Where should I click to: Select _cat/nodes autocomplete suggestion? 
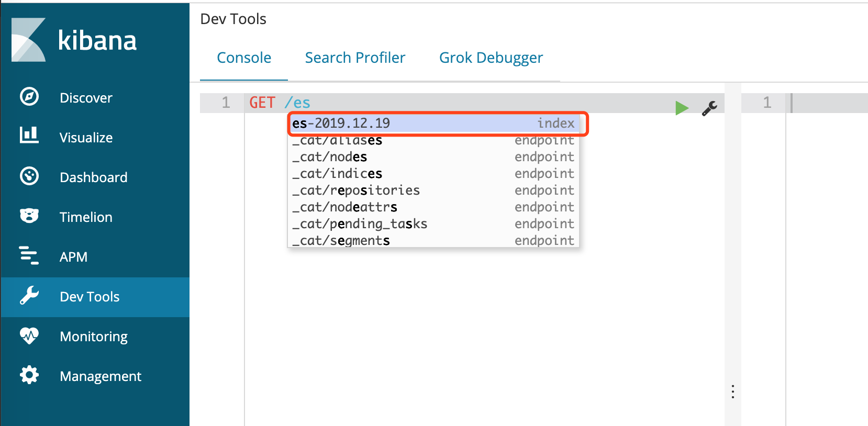[434, 157]
